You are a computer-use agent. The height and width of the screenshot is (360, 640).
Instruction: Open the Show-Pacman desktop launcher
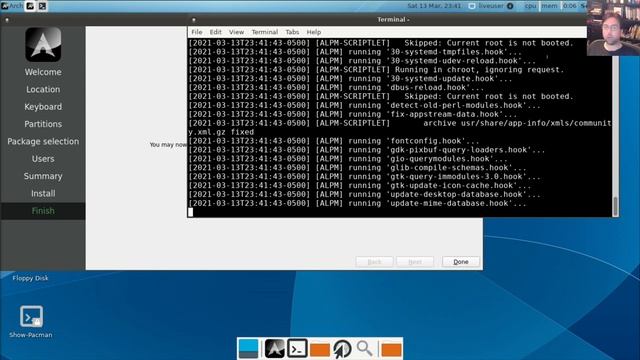pyautogui.click(x=31, y=322)
